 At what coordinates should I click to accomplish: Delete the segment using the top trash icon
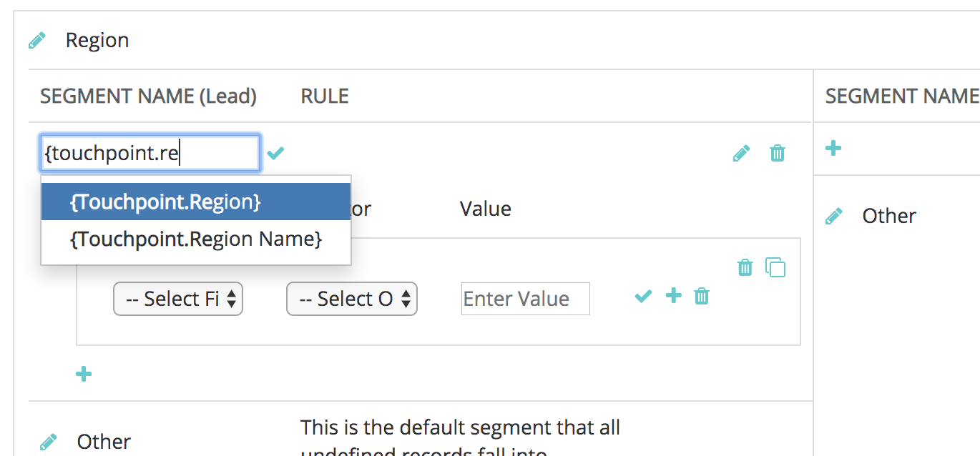click(778, 153)
